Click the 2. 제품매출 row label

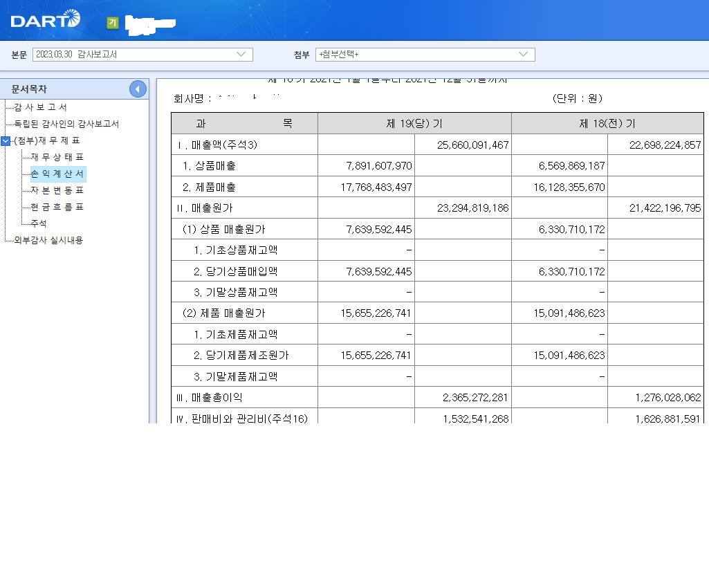(x=210, y=187)
